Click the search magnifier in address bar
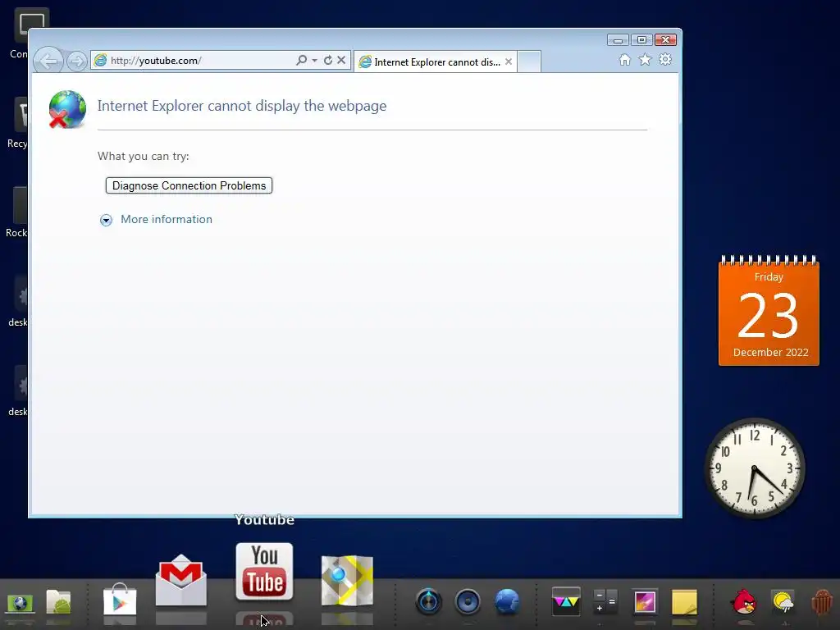 (302, 60)
